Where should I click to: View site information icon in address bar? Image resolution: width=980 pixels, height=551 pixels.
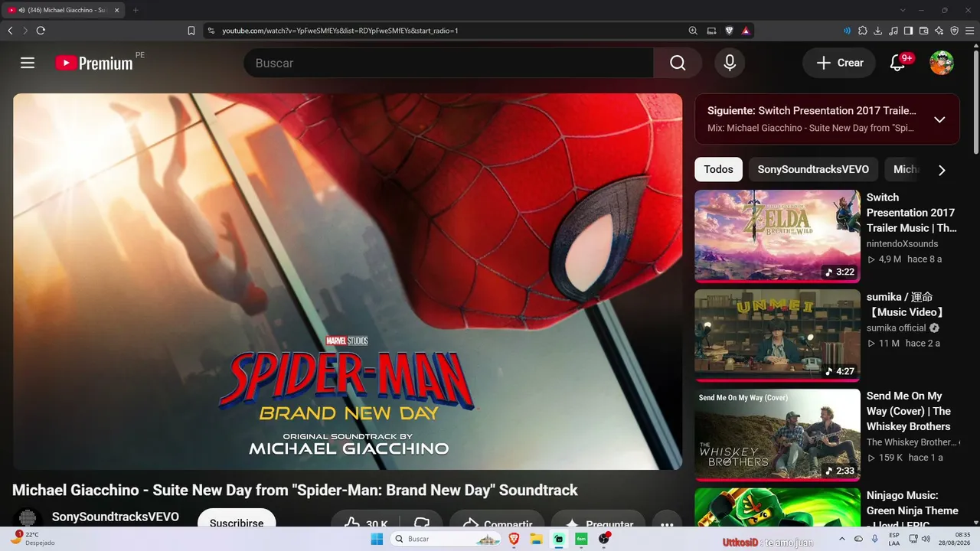(x=211, y=31)
